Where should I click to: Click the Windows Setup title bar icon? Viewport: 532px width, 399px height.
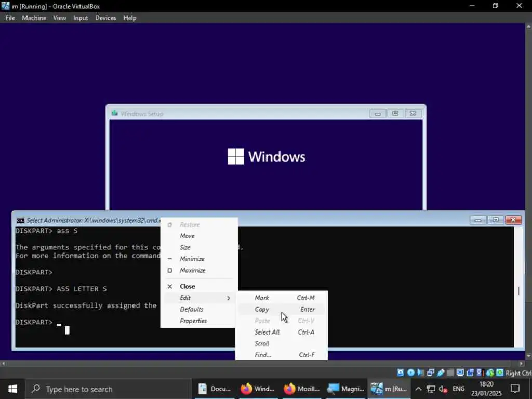(x=115, y=113)
